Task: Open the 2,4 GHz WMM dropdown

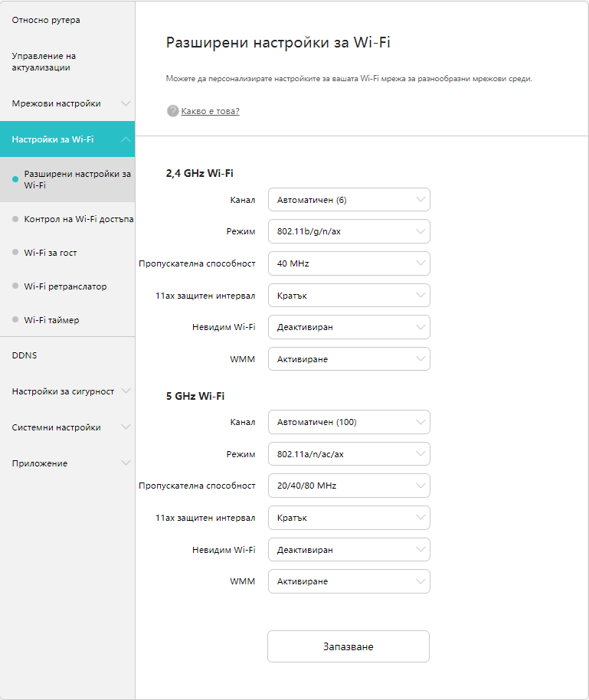Action: (348, 359)
